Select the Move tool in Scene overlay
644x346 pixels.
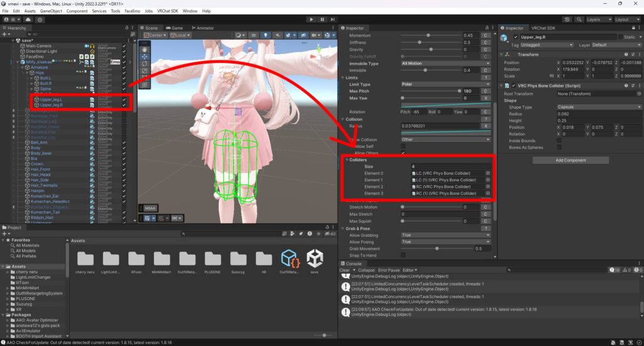coord(144,55)
